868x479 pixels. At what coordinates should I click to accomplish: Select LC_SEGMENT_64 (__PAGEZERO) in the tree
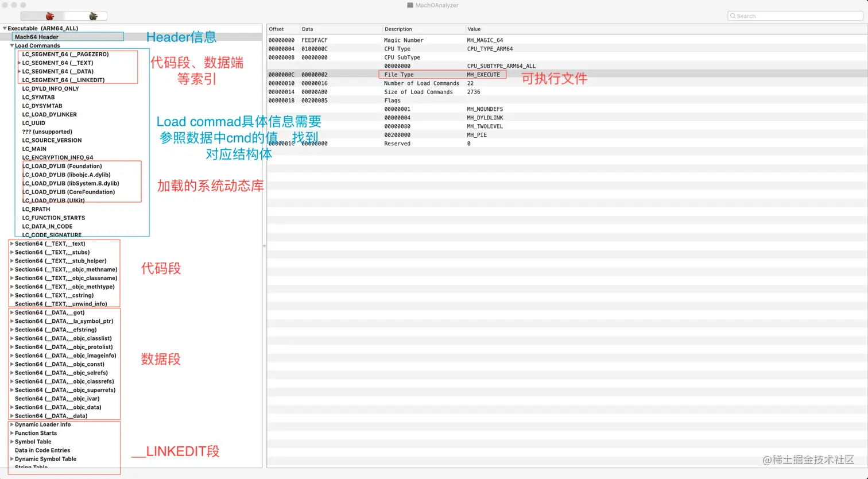pyautogui.click(x=65, y=54)
